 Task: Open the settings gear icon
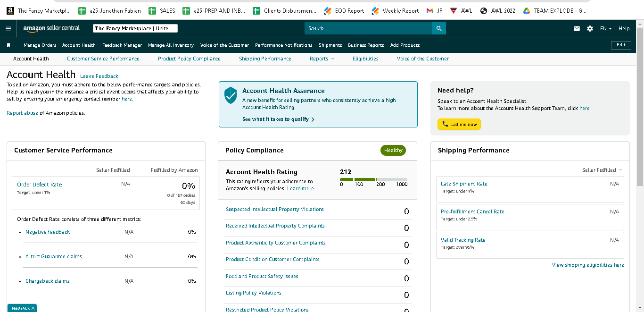pyautogui.click(x=590, y=28)
